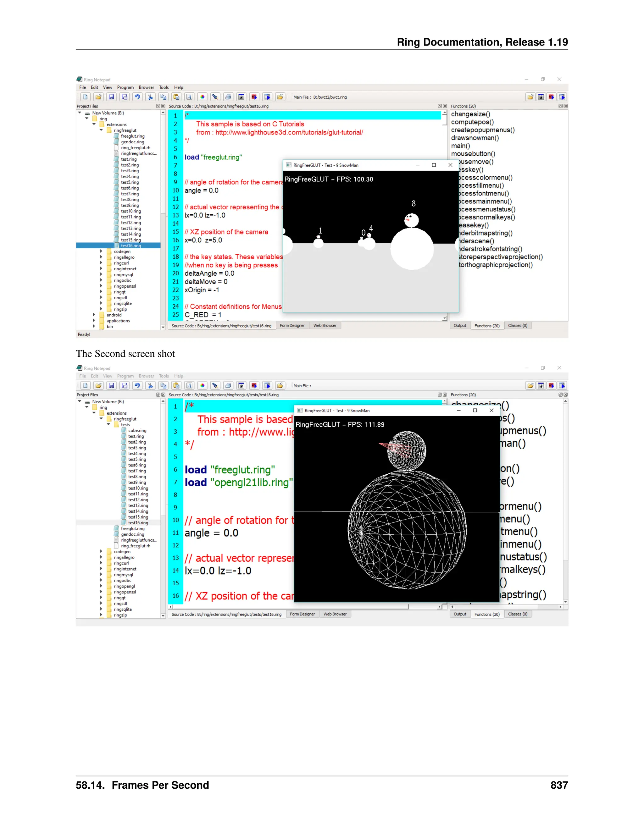Screen dimensions: 644x833
Task: Click Paste icon in lower Ring Notepad toolbar
Action: tap(176, 386)
